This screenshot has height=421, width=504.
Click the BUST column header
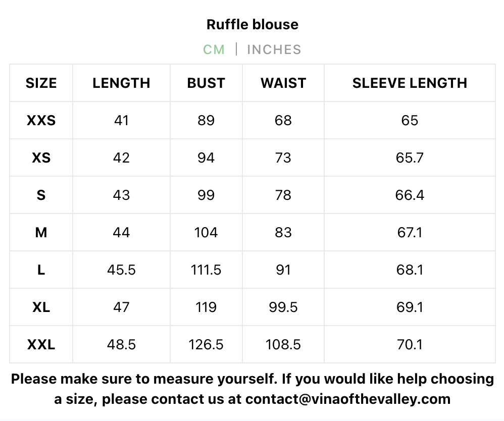[x=206, y=83]
